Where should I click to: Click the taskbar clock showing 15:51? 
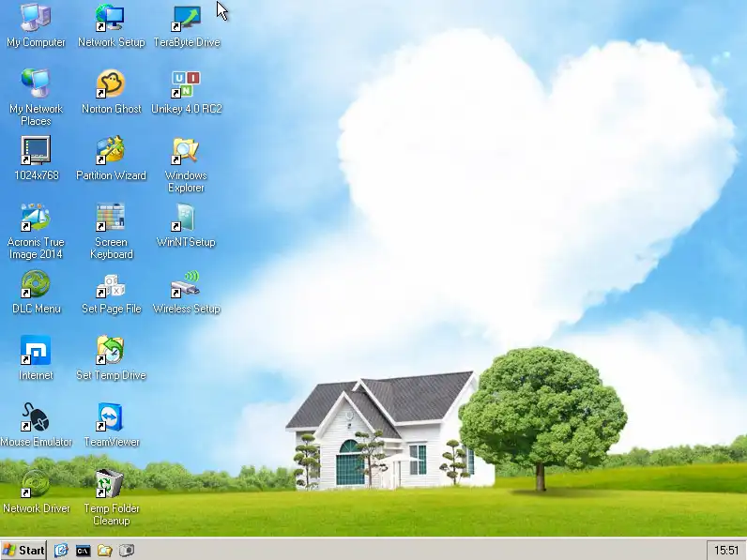point(725,550)
